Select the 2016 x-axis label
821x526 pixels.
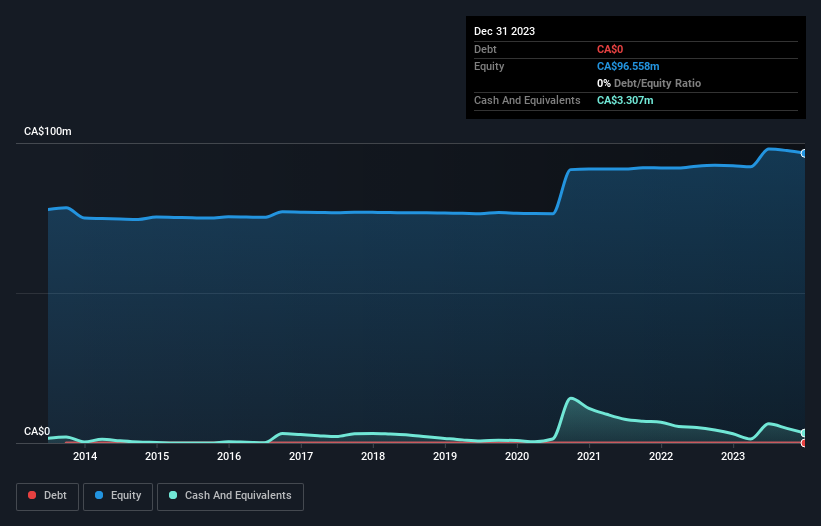coord(229,456)
